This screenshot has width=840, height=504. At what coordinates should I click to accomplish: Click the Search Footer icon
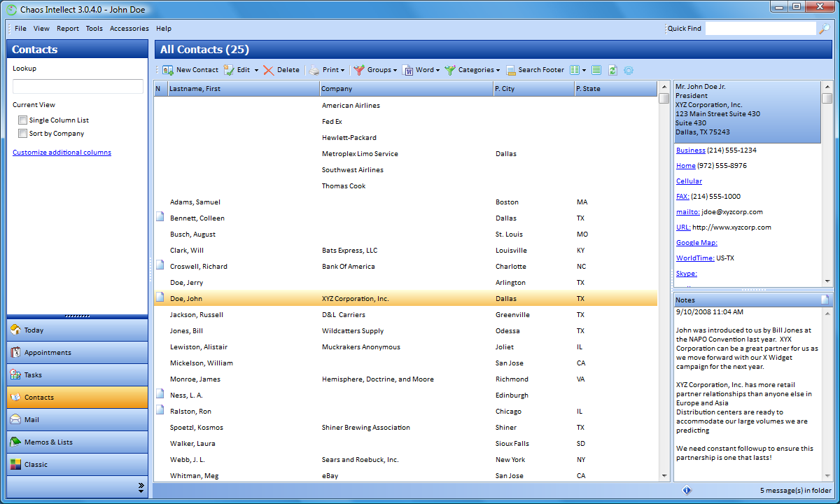511,70
